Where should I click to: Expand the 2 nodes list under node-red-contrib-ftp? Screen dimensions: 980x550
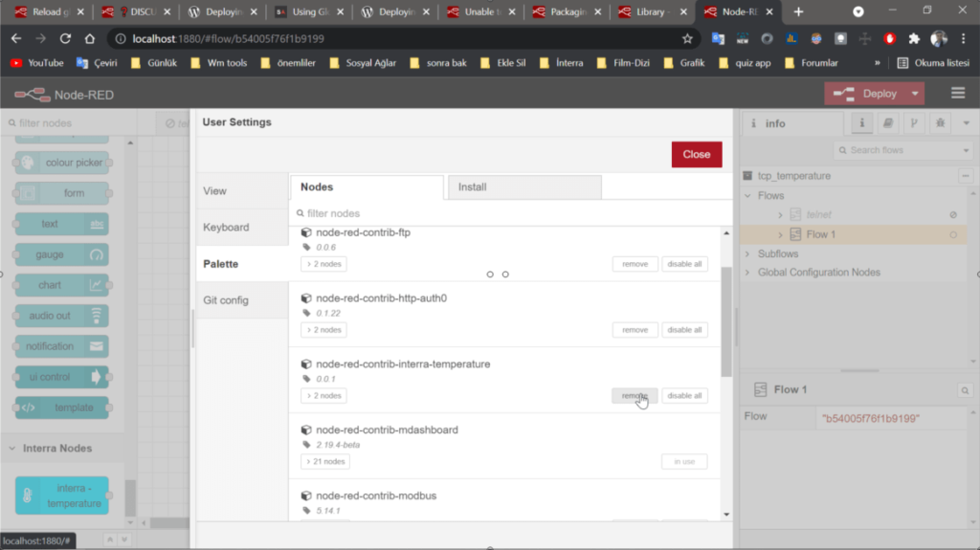(323, 264)
